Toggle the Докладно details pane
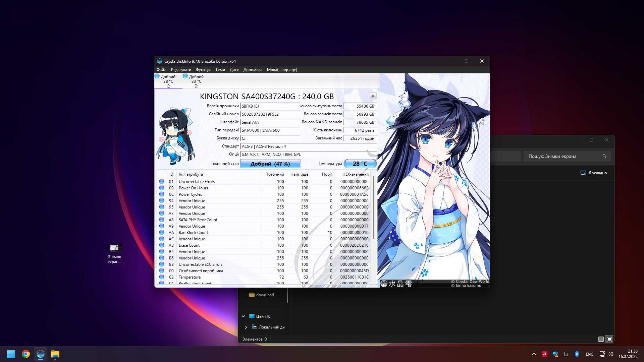This screenshot has width=644, height=362. point(594,173)
